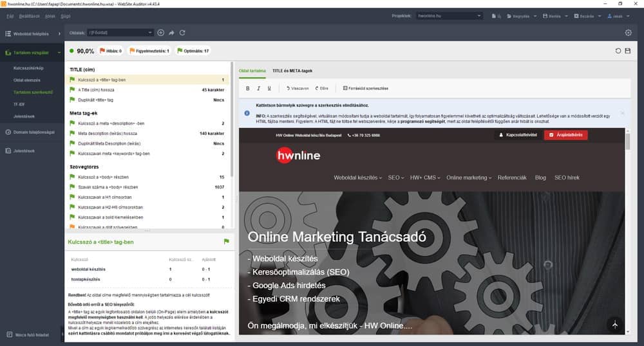
Task: Open the Projektek project dropdown
Action: point(449,16)
